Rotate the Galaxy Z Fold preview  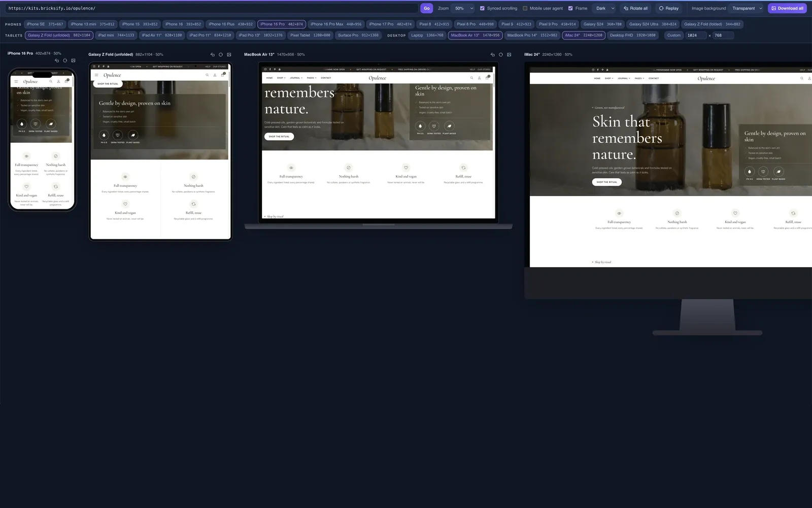point(213,54)
